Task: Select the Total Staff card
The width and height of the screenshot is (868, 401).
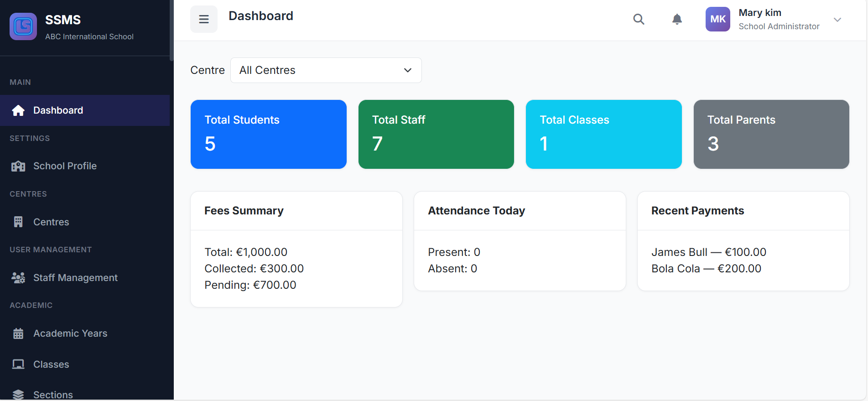Action: click(x=436, y=134)
